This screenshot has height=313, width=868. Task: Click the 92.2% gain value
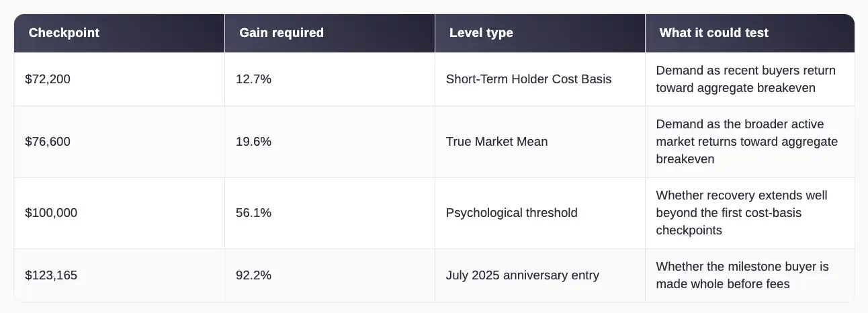254,275
